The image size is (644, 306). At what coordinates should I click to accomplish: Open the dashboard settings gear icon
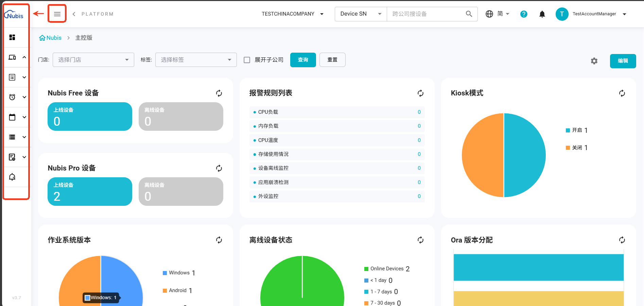click(x=594, y=61)
